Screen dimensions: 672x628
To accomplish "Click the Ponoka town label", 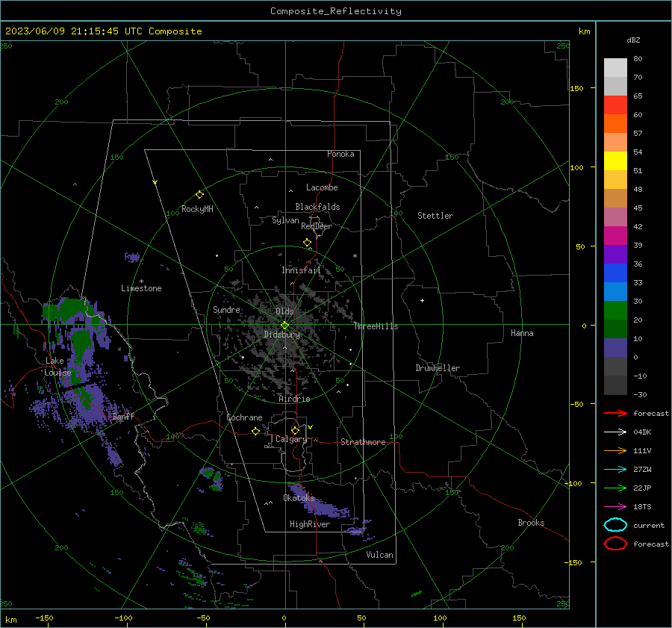I will pos(340,154).
